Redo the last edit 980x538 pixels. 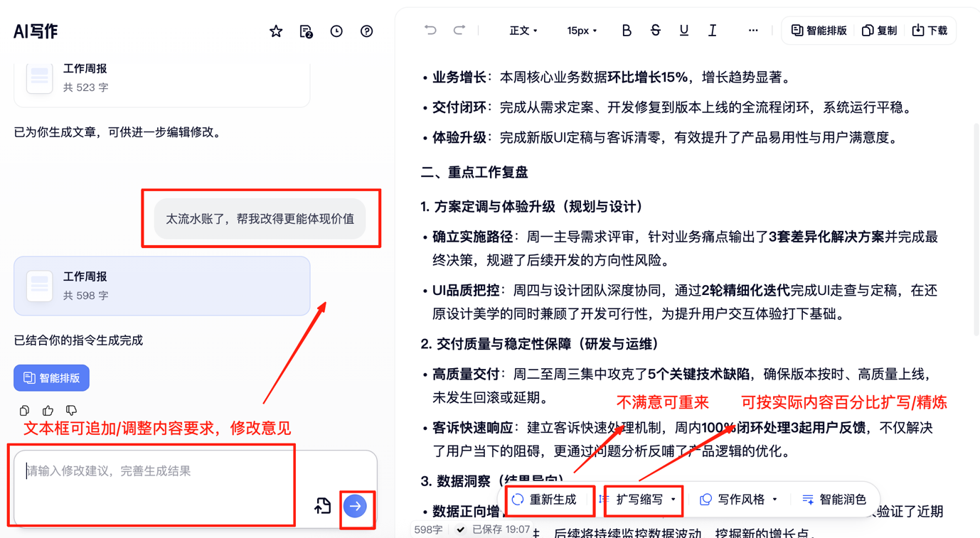click(x=459, y=31)
